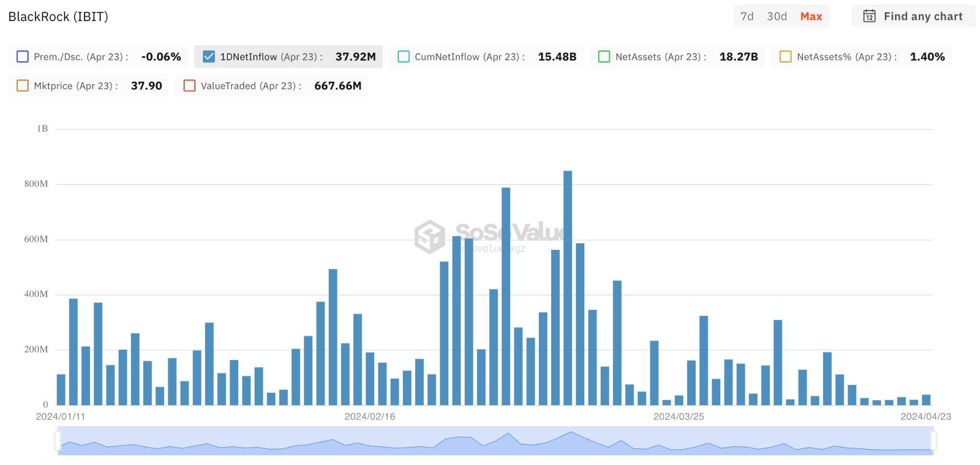Tick the NetAssets series checkbox

[x=604, y=57]
